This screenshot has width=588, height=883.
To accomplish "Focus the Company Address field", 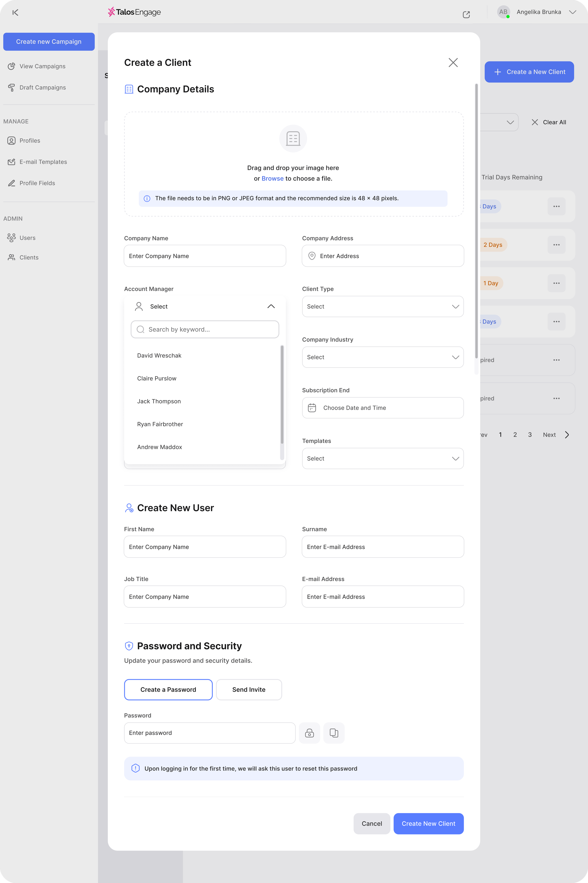I will [x=383, y=256].
